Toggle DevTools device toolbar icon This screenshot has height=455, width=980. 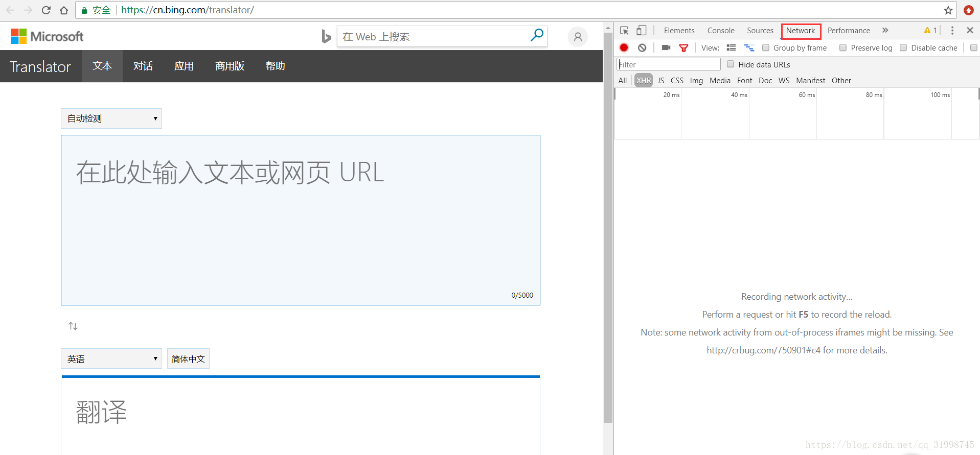(642, 31)
